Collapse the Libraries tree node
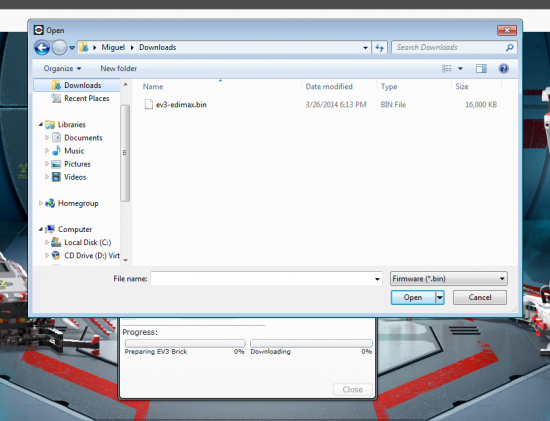This screenshot has width=550, height=421. coord(41,124)
